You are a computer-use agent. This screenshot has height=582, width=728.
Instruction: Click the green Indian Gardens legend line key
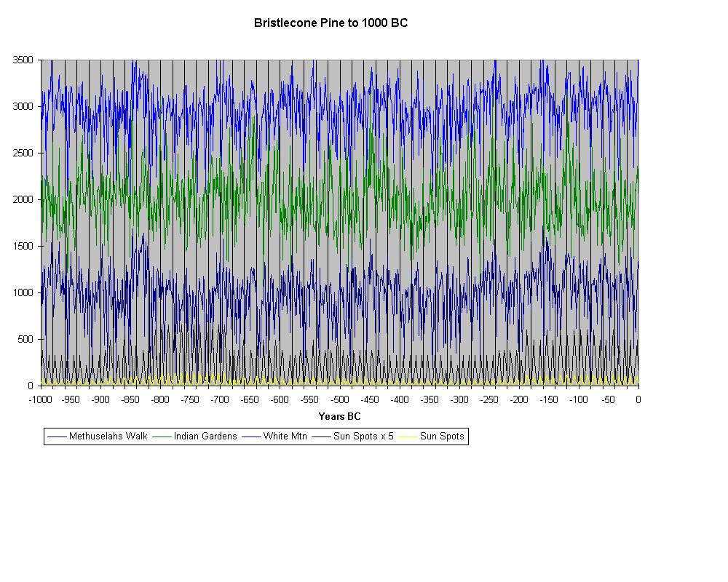coord(162,436)
